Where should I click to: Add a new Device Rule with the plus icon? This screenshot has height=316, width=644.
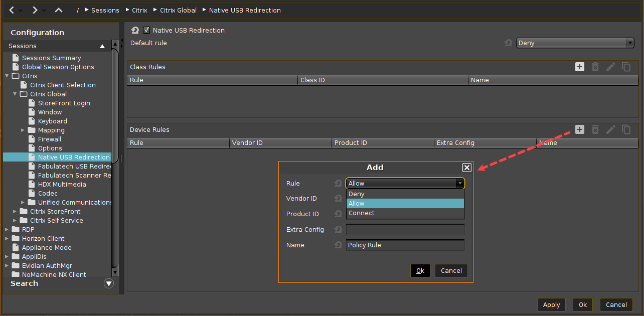tap(580, 129)
